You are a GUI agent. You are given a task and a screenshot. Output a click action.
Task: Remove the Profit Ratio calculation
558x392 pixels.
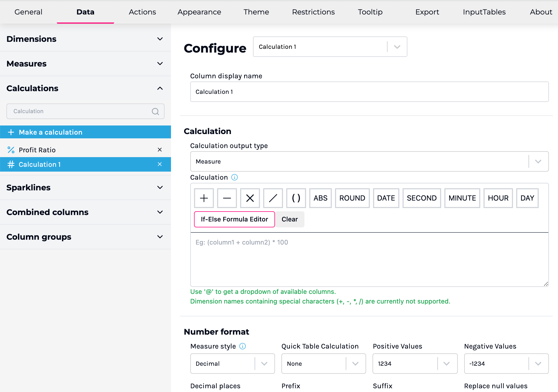pyautogui.click(x=160, y=150)
